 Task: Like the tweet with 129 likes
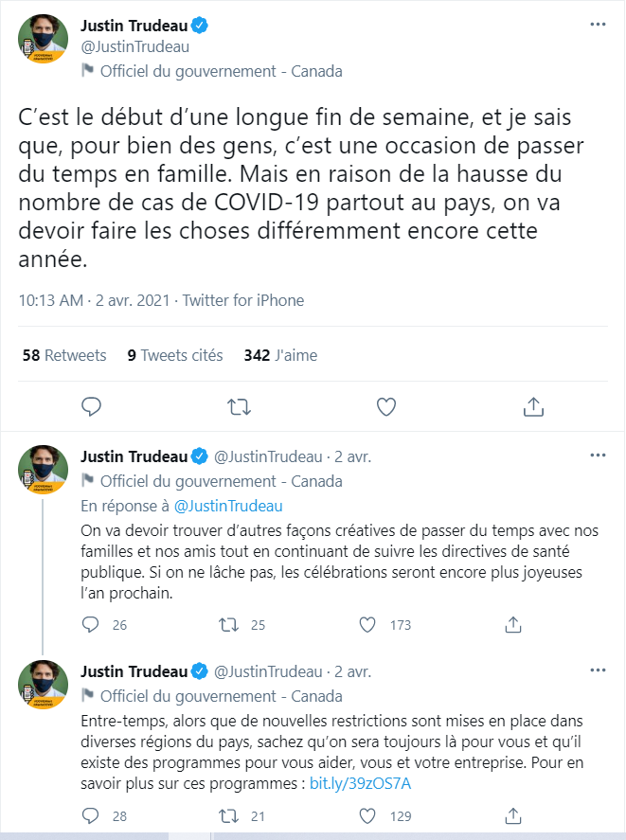367,816
